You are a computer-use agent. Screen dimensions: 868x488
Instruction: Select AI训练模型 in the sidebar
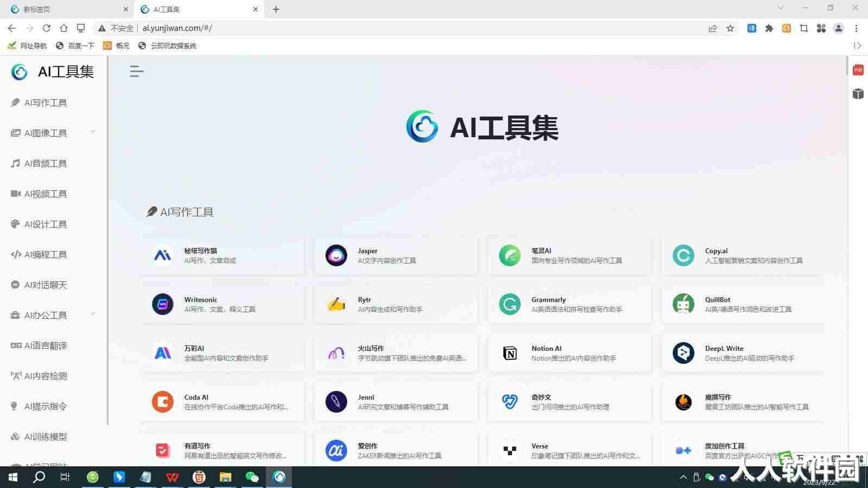coord(46,436)
